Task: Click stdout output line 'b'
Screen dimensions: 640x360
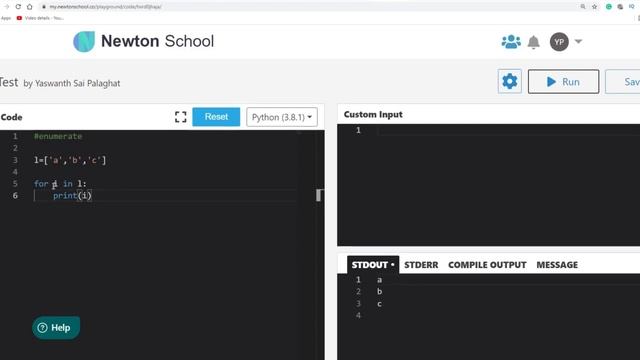Action: 380,291
